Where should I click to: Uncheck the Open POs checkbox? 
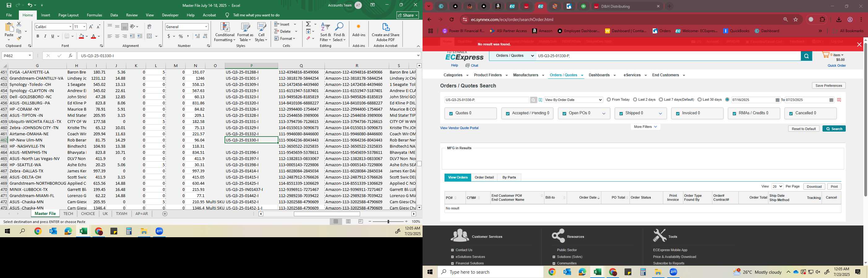pyautogui.click(x=564, y=114)
